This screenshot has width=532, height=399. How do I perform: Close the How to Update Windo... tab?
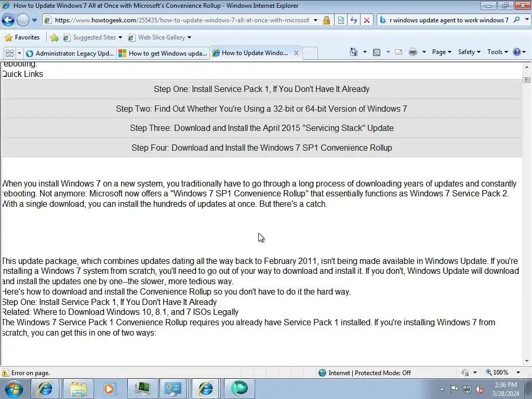tap(296, 53)
